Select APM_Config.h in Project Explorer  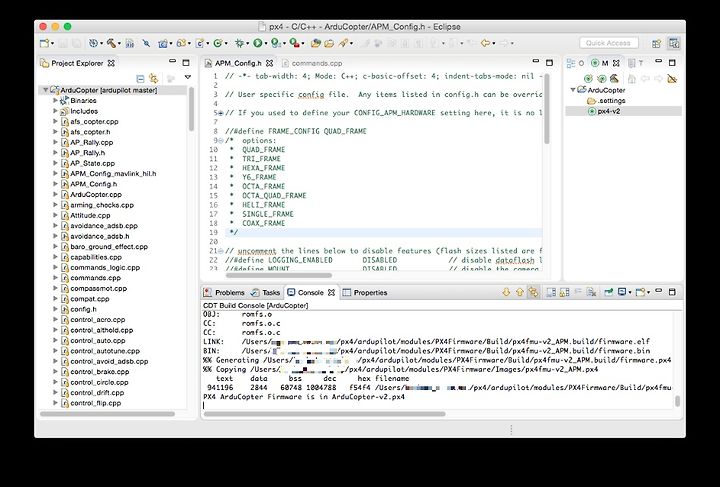tap(93, 184)
